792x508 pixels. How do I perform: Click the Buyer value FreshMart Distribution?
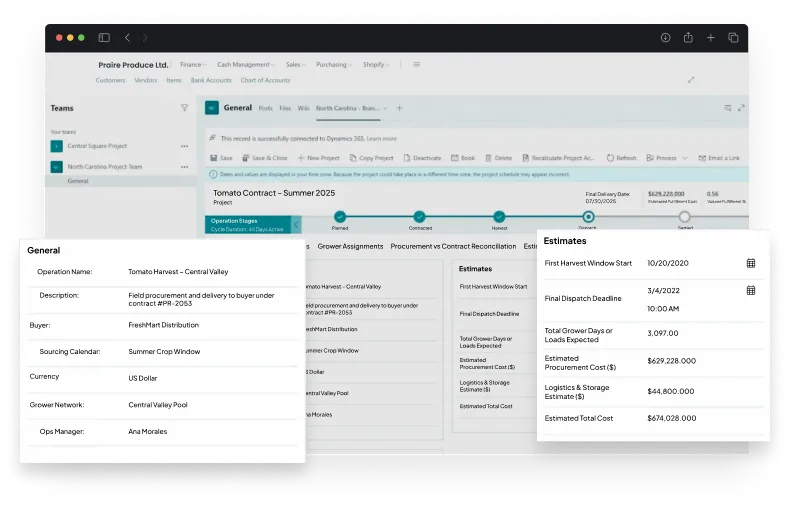[163, 325]
